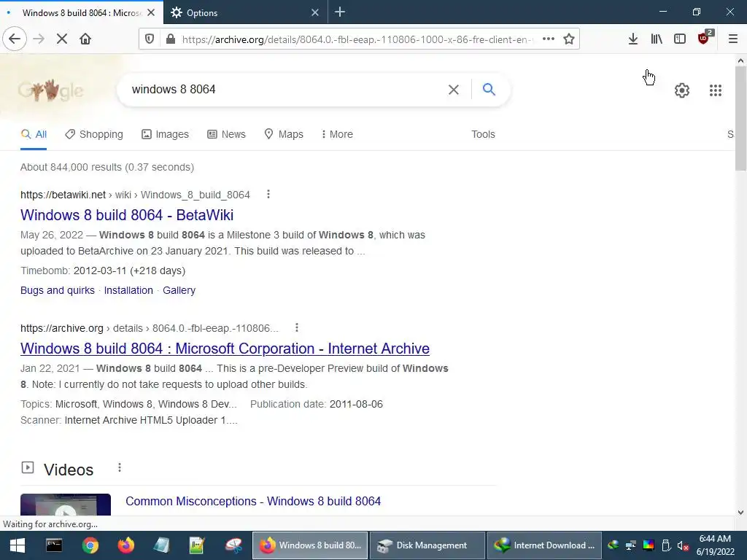
Task: Open the Internet Archive result link
Action: 225,349
